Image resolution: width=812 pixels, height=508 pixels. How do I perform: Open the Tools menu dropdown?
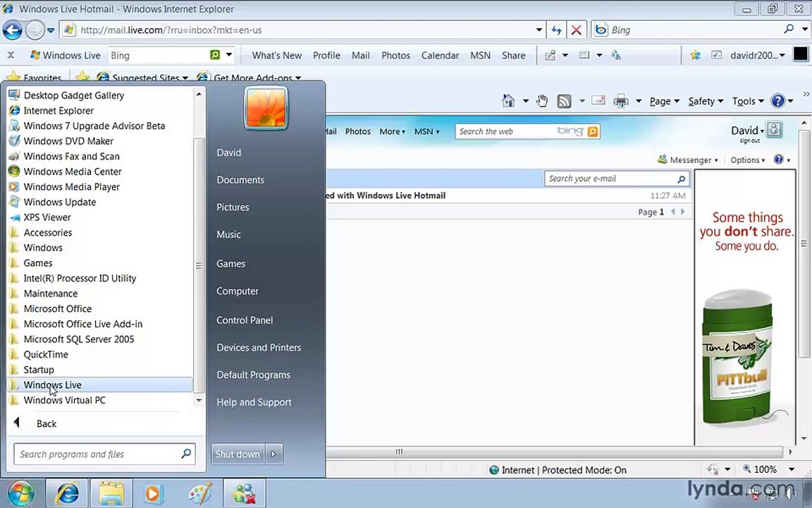pos(748,101)
